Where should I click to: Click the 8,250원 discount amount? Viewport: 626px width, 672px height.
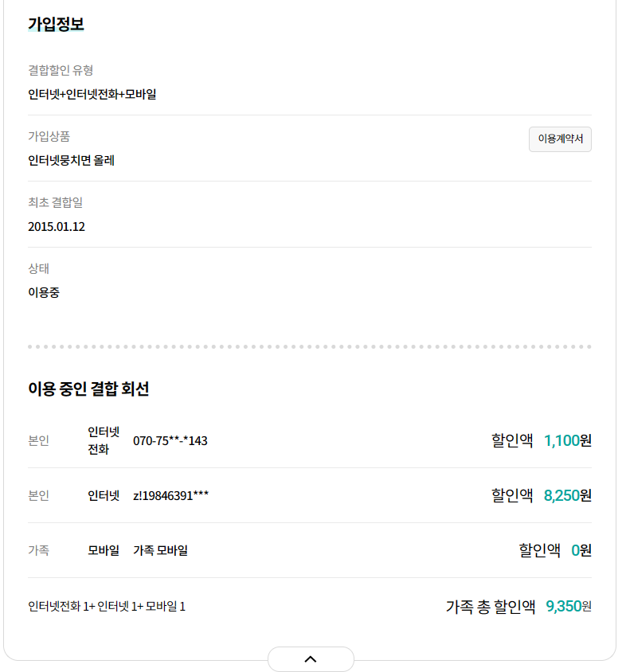tap(567, 495)
